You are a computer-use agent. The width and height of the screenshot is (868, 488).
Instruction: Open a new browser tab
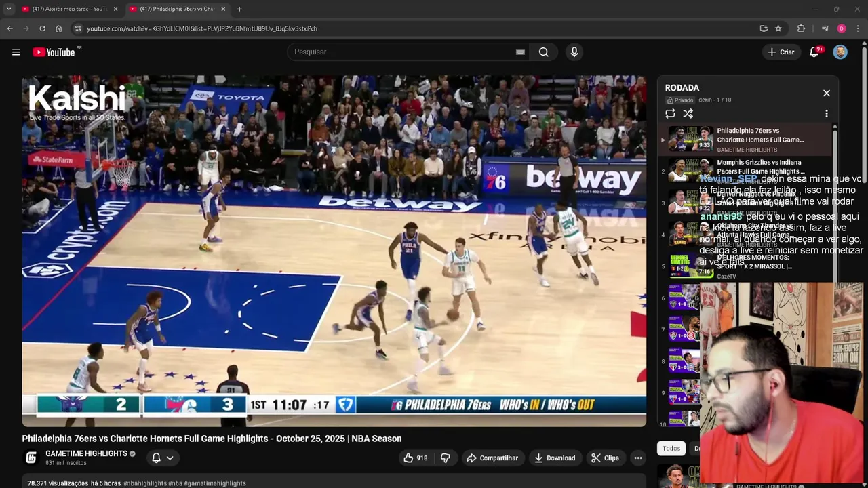(239, 9)
